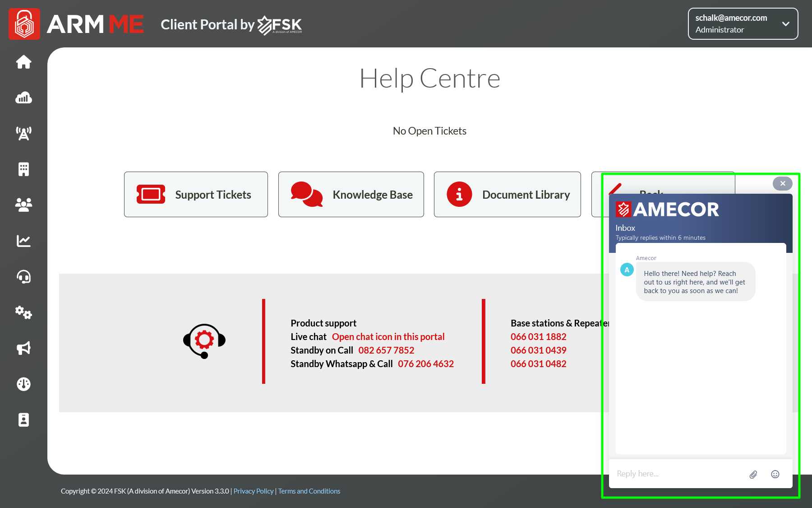Open the Document Library
Screen dimensions: 812x508
[507, 195]
